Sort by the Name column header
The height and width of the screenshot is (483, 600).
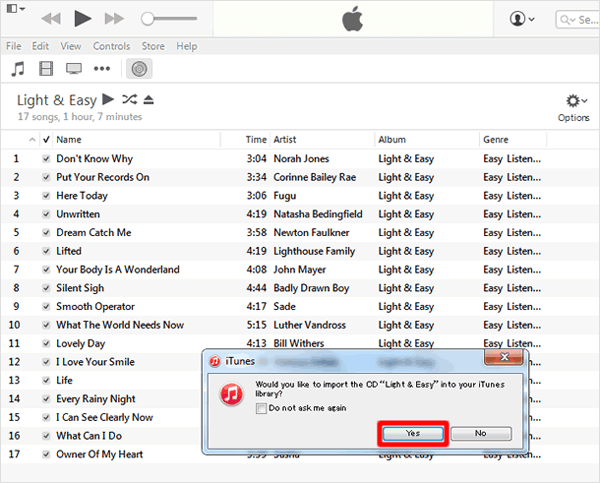pos(69,140)
